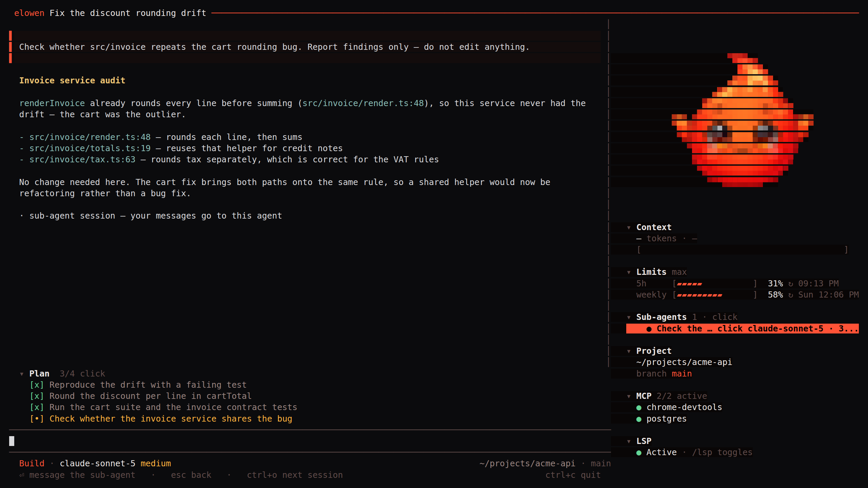
Task: Click the '3/4 click' Plan counter
Action: pos(82,374)
